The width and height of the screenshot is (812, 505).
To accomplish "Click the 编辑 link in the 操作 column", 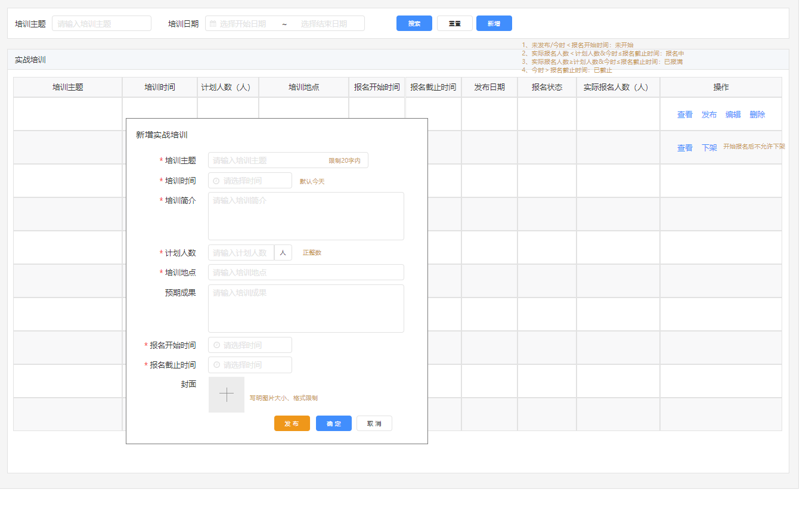I will 733,114.
